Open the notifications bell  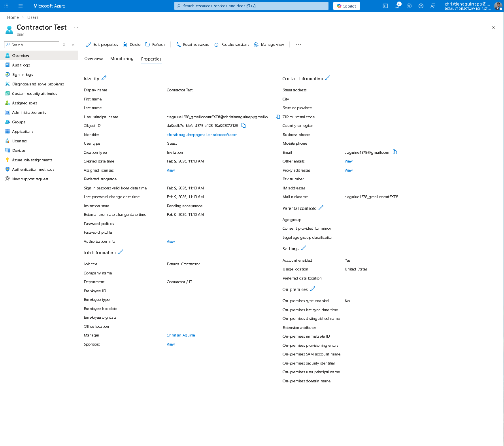397,6
